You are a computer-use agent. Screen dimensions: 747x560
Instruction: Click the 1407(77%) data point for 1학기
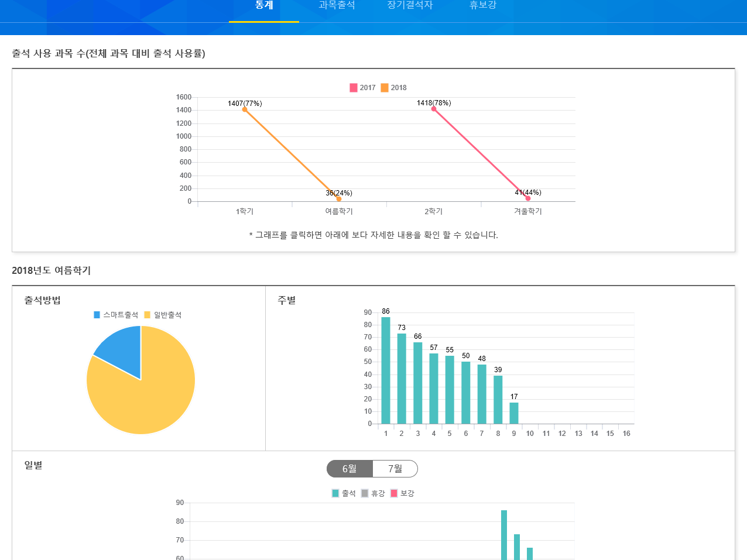(x=245, y=109)
